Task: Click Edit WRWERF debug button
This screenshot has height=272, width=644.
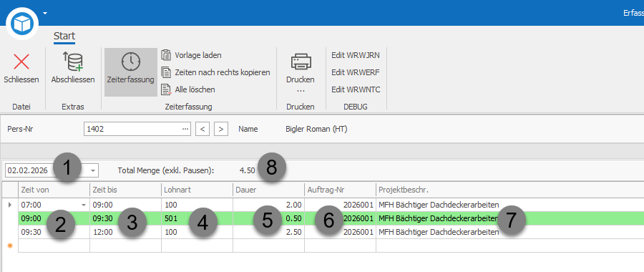Action: click(x=355, y=72)
